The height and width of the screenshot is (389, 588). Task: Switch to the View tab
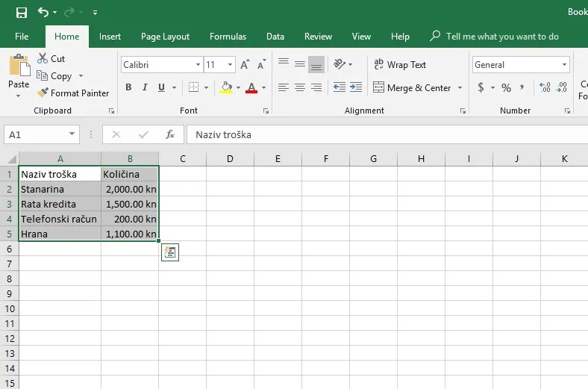coord(361,37)
